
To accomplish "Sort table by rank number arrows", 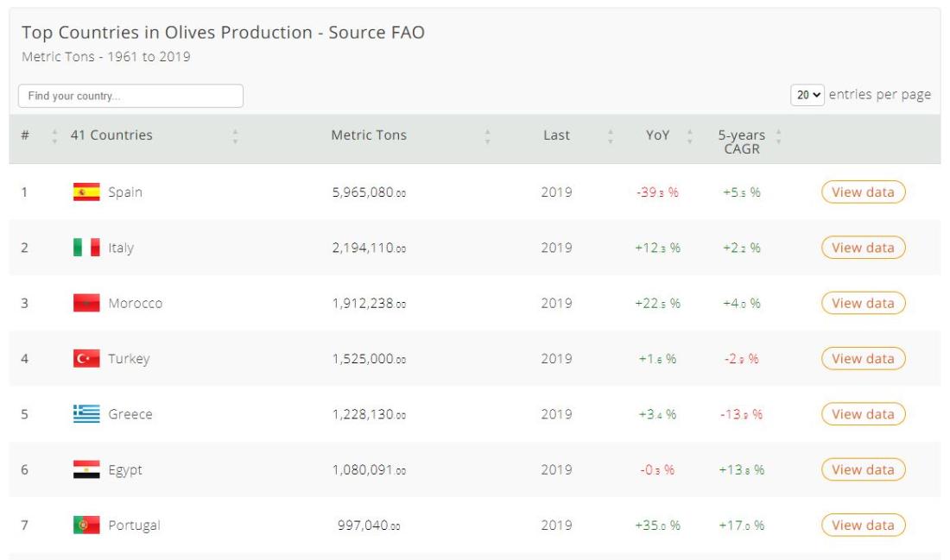I will 54,136.
